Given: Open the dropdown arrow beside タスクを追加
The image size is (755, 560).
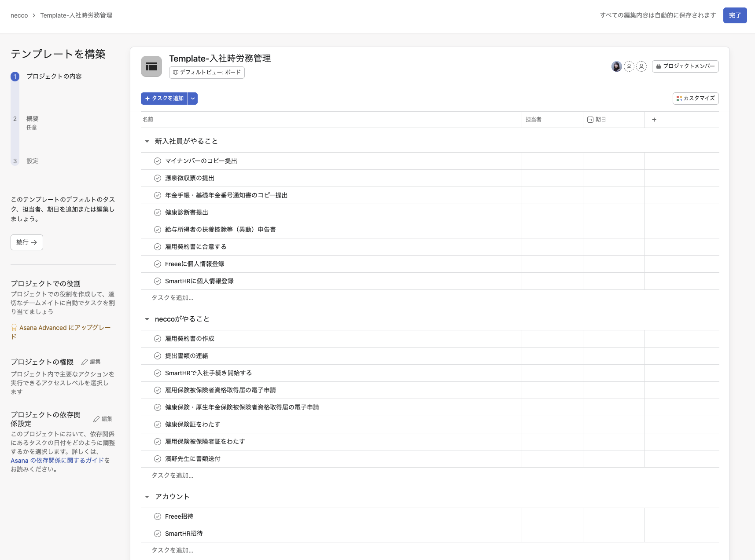Looking at the screenshot, I should (193, 99).
